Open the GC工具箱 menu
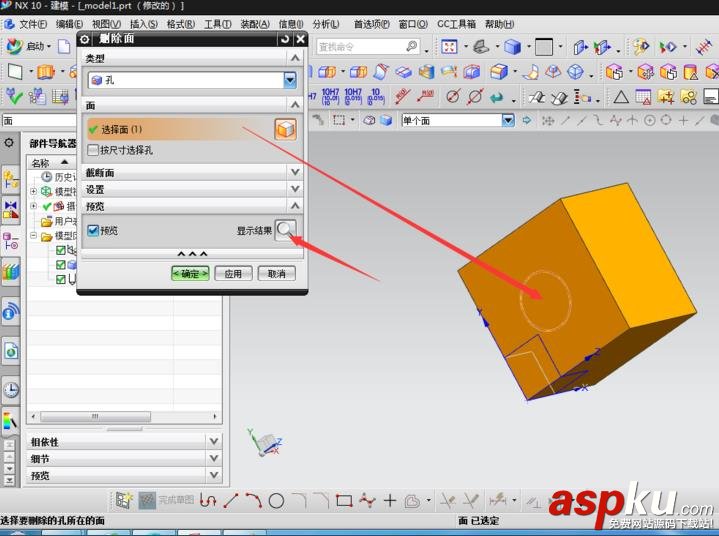719x536 pixels. pyautogui.click(x=456, y=24)
